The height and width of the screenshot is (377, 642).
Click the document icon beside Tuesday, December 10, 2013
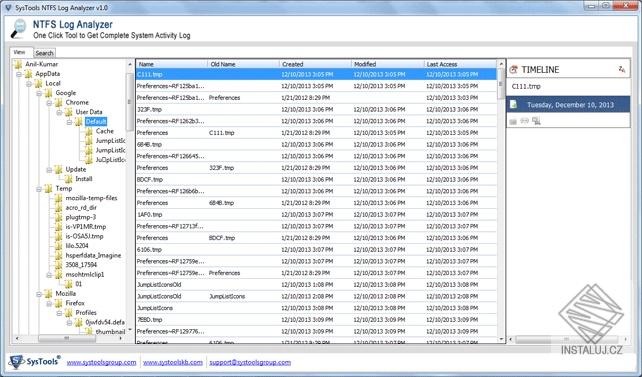[x=513, y=105]
